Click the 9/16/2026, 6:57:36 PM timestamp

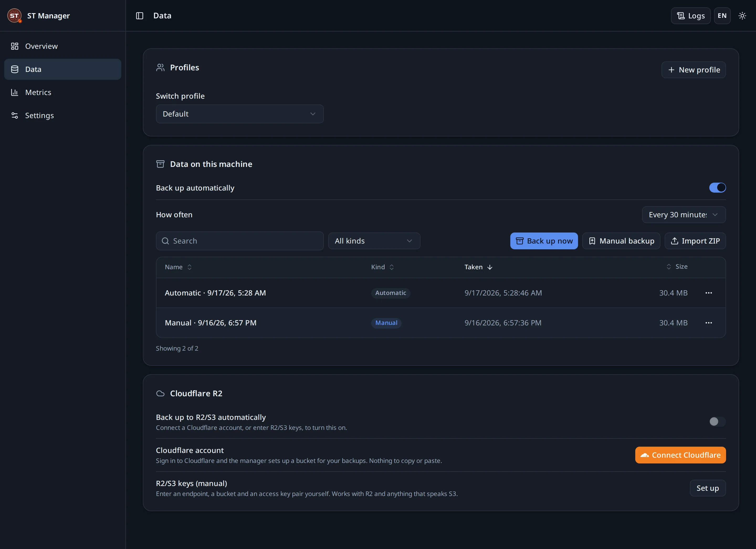coord(503,323)
